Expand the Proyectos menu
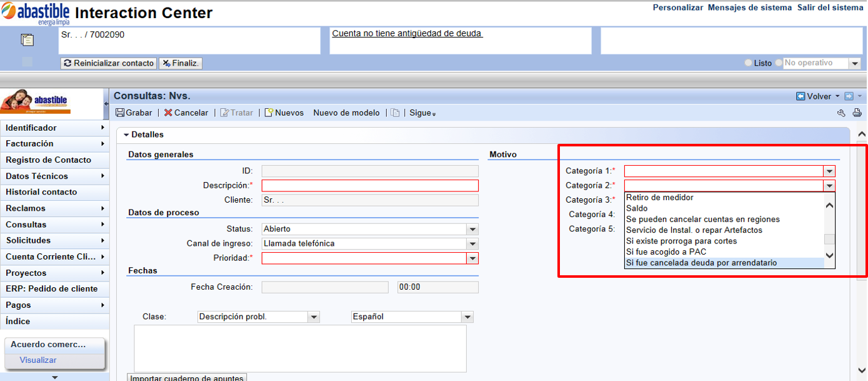 54,273
